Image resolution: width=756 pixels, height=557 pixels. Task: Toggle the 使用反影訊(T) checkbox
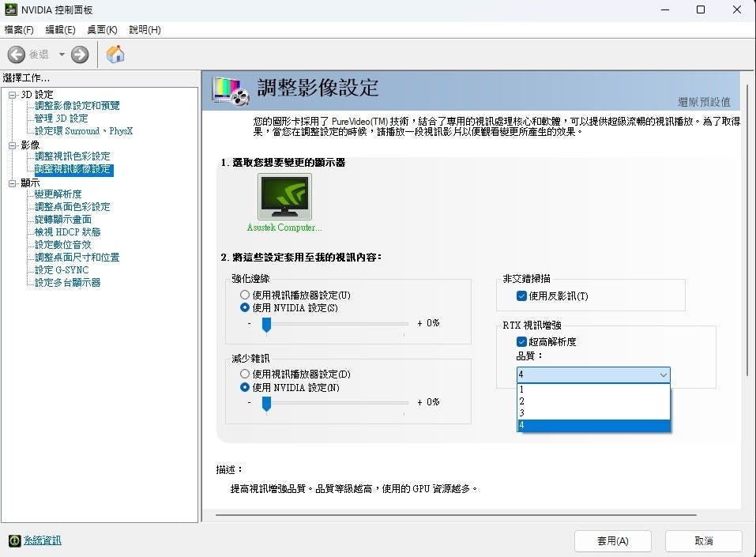coord(521,295)
